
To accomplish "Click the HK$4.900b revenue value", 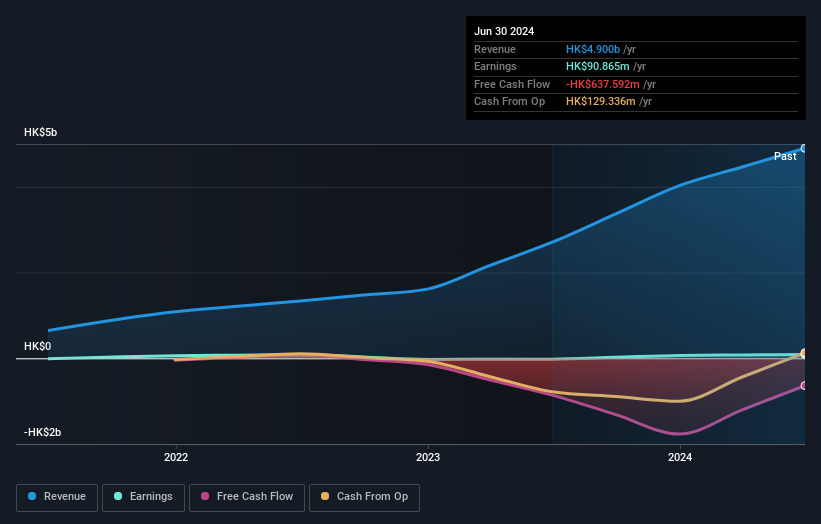I will [x=593, y=49].
